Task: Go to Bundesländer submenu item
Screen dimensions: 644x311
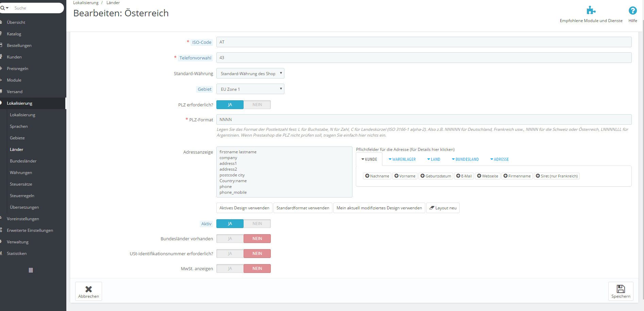Action: click(x=23, y=161)
